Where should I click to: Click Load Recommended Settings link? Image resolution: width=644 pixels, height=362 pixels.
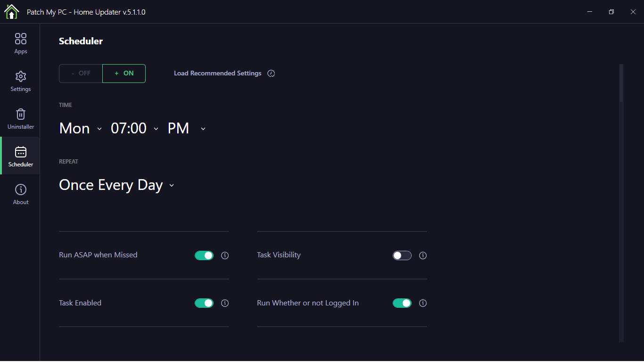tap(217, 74)
